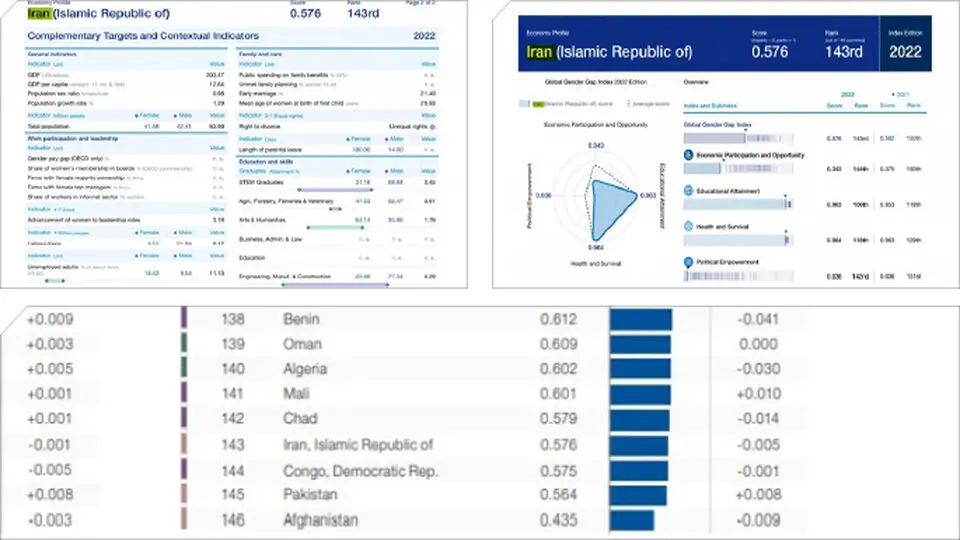This screenshot has width=960, height=540.
Task: Click the Pakistan country name in the ranking table
Action: 310,494
